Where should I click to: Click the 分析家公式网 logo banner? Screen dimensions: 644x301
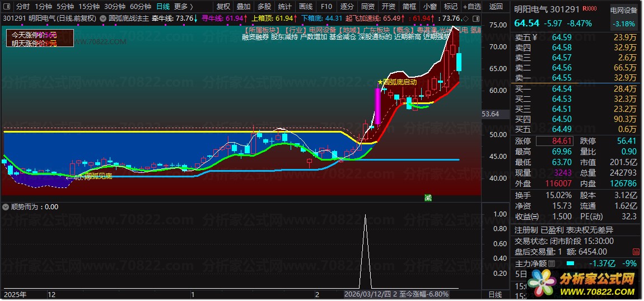click(581, 283)
